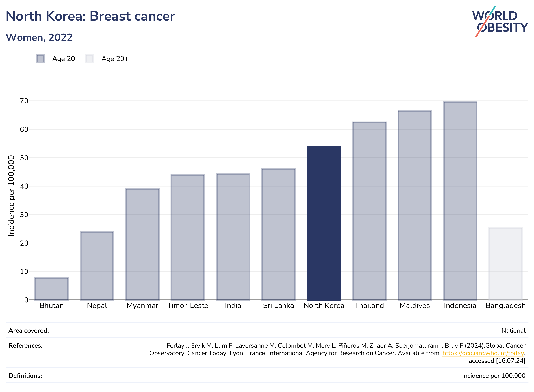This screenshot has height=392, width=534.
Task: Select the Myanmar bar
Action: (x=142, y=244)
